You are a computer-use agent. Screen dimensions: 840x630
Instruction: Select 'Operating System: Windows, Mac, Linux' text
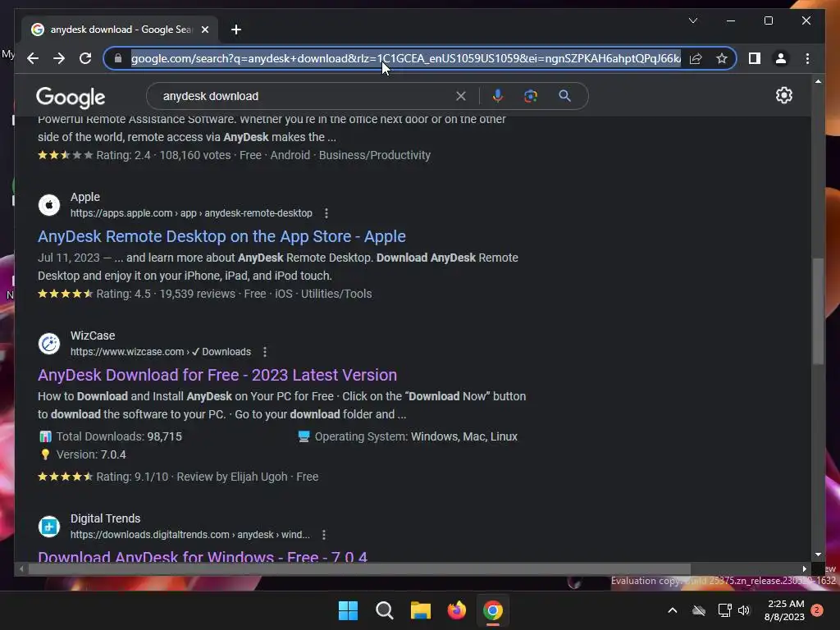(416, 436)
